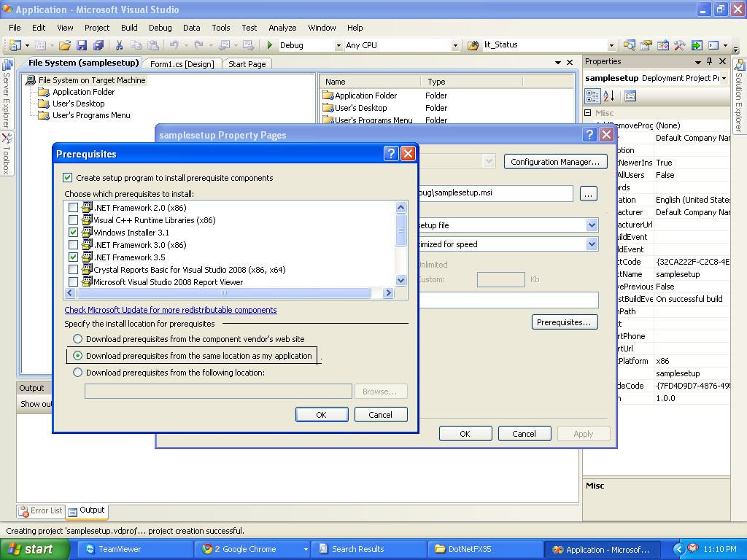Open the Build menu
Screen dimensions: 747x560
pos(129,28)
